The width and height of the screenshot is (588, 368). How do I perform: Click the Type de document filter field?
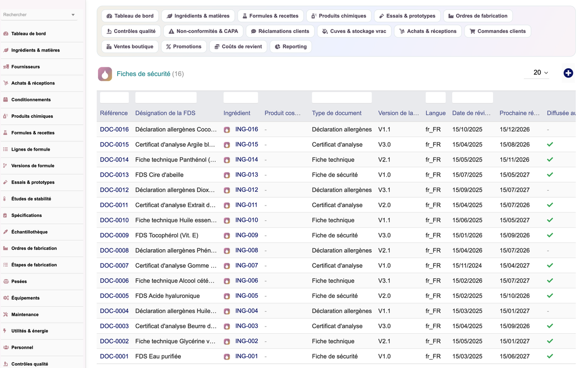click(342, 97)
